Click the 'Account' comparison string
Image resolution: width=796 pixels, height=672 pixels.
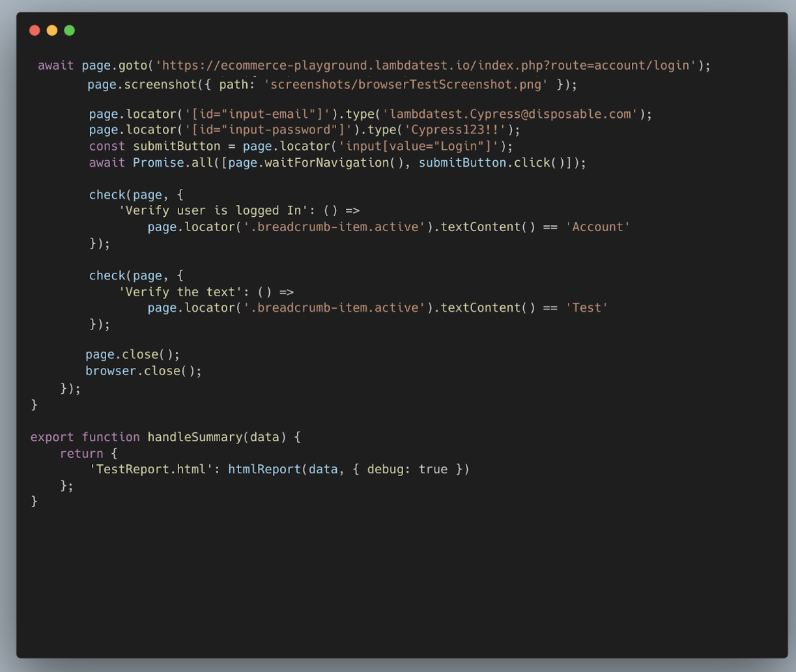click(597, 227)
